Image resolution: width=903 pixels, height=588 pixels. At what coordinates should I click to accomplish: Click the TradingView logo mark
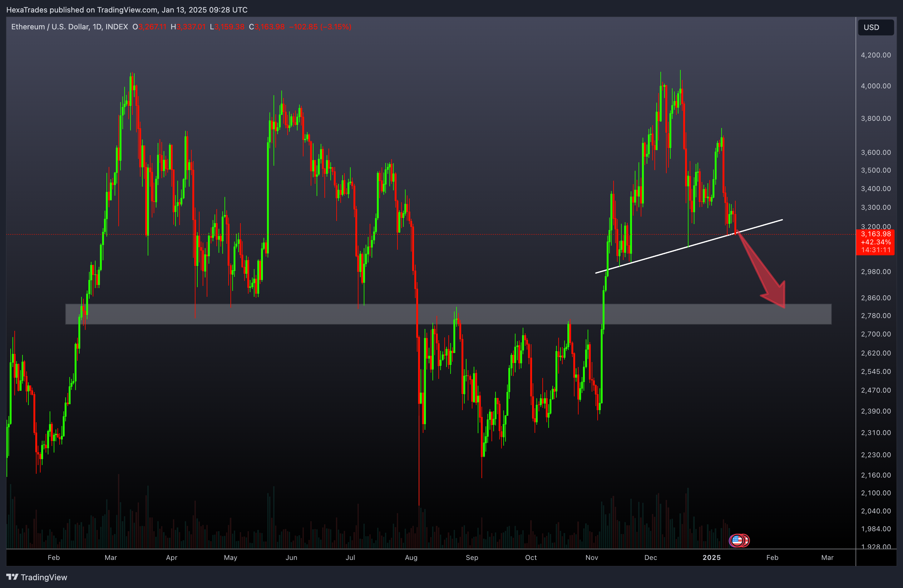coord(12,577)
